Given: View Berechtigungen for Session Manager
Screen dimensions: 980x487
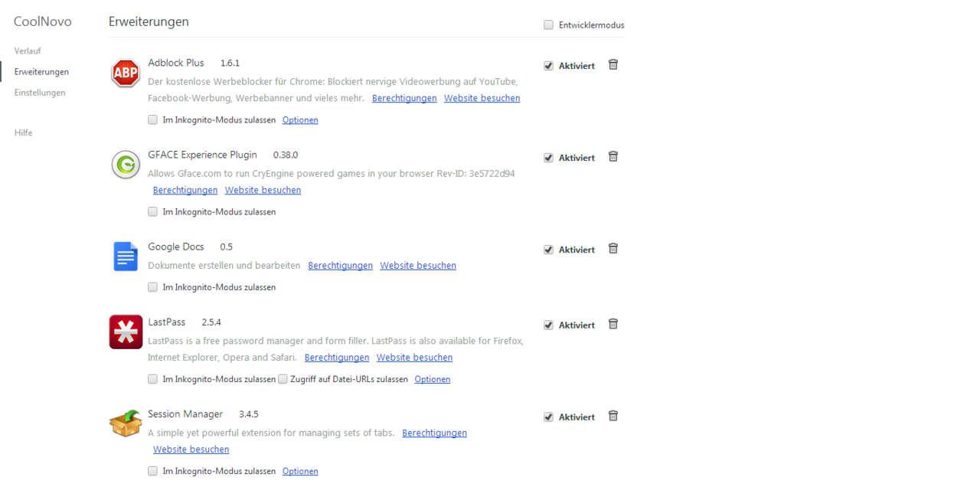Looking at the screenshot, I should (435, 433).
